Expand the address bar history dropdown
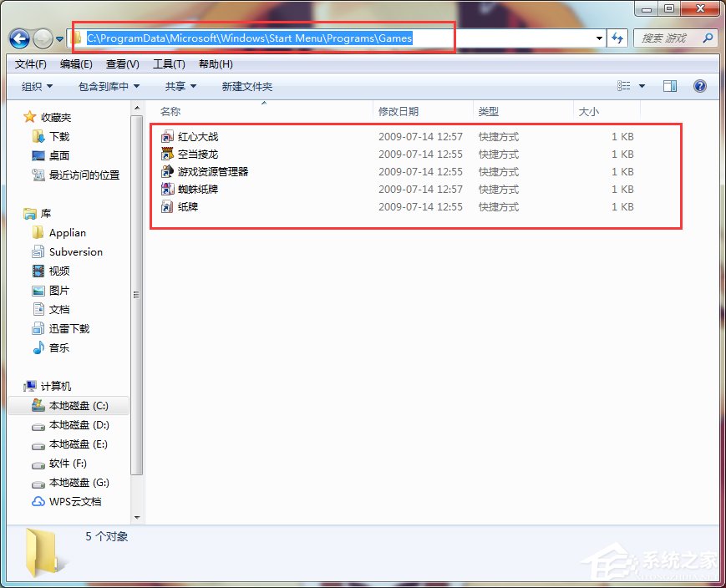This screenshot has width=726, height=588. [599, 38]
